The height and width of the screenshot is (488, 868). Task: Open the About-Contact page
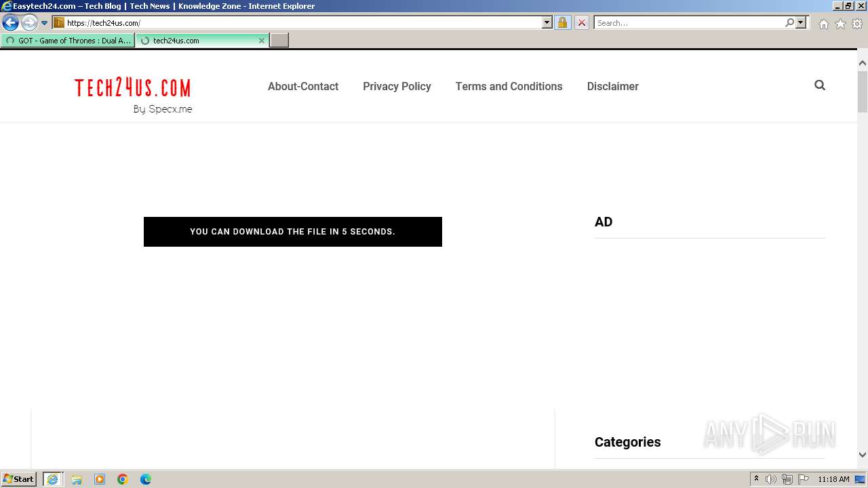pyautogui.click(x=303, y=86)
